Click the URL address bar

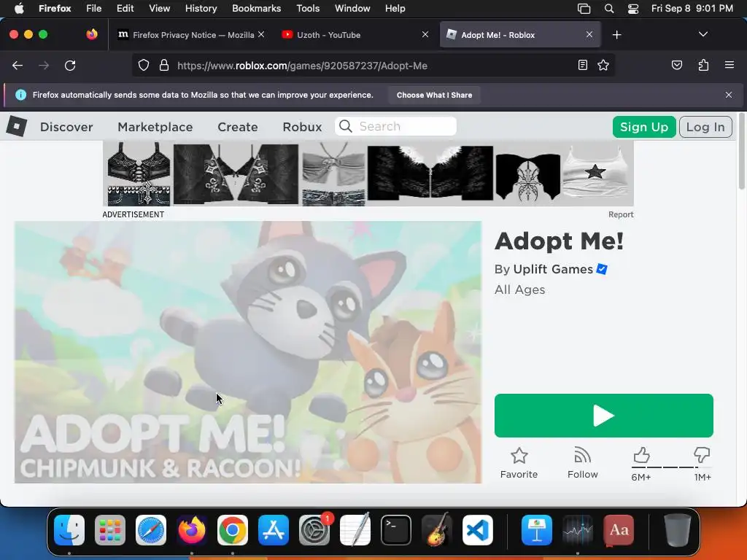pyautogui.click(x=373, y=66)
